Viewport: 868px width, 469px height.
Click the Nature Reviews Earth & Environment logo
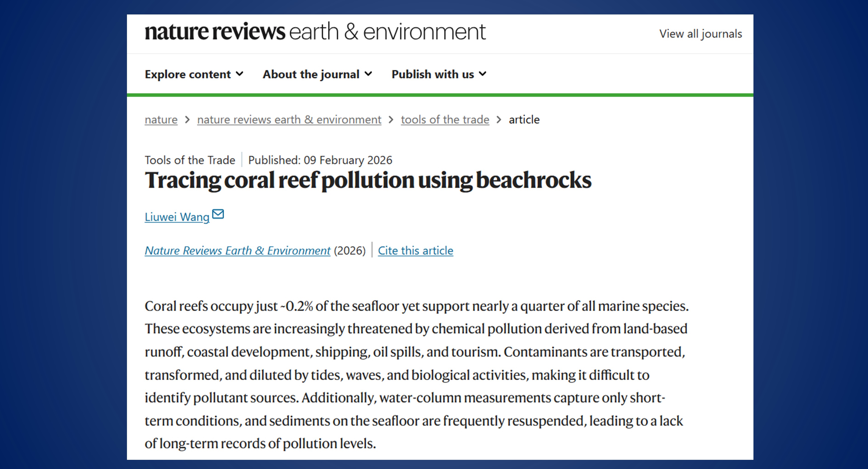tap(315, 32)
